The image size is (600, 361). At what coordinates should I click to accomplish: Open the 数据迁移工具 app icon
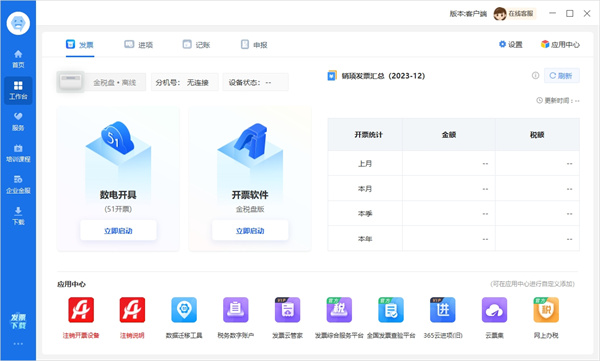tap(184, 310)
